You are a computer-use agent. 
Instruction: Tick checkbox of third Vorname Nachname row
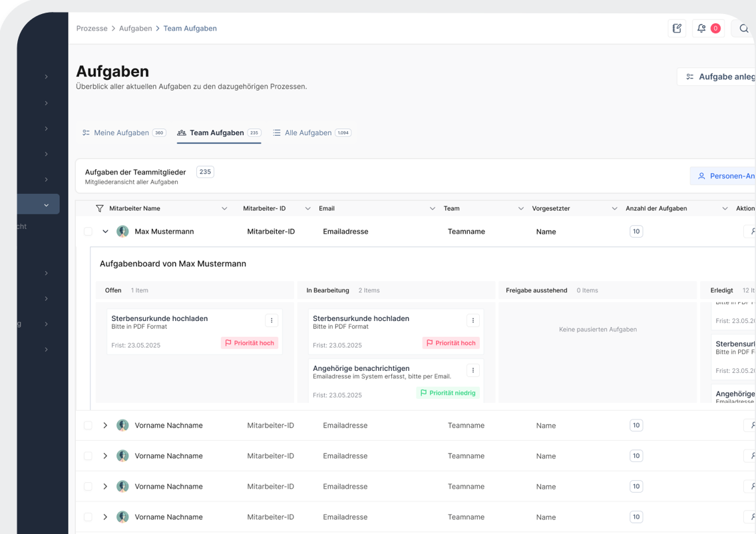tap(88, 486)
